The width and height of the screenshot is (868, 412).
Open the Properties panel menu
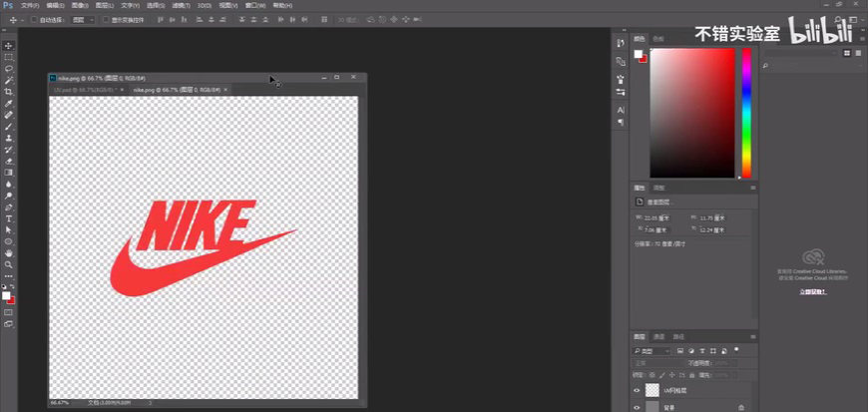[753, 189]
